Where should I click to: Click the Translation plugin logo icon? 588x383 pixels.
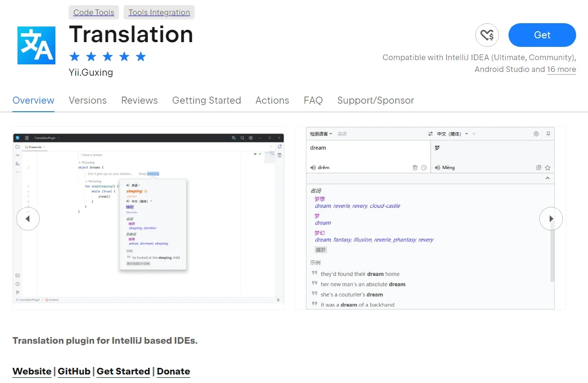(x=36, y=45)
